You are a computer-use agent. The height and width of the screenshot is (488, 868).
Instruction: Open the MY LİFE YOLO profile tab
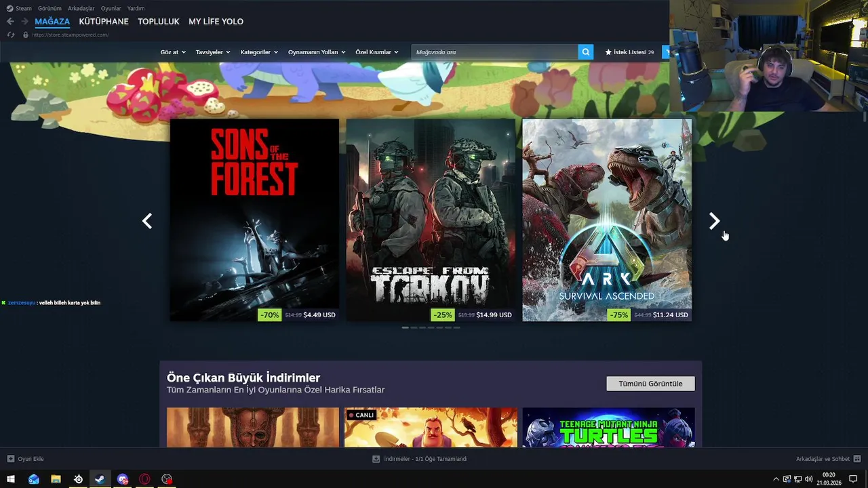pos(216,22)
